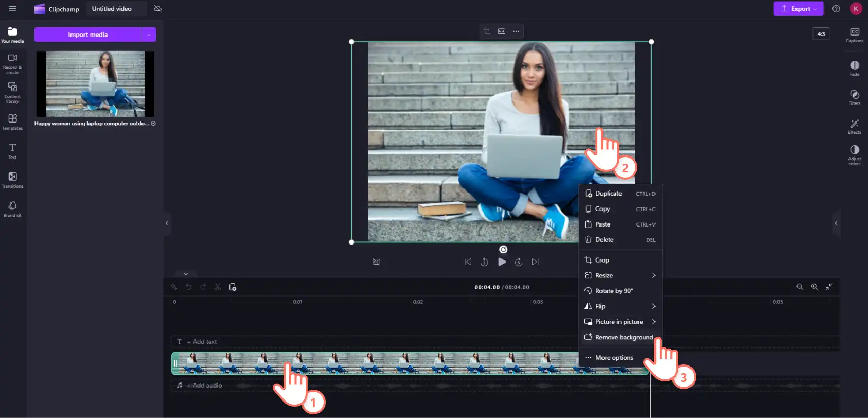This screenshot has width=868, height=418.
Task: Open Export dropdown button
Action: click(798, 9)
